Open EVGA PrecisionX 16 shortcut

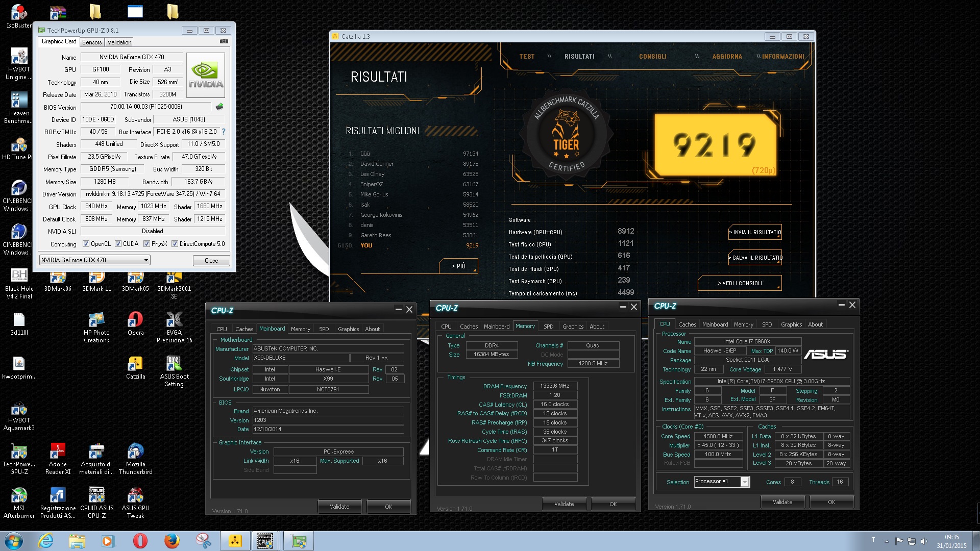tap(174, 328)
